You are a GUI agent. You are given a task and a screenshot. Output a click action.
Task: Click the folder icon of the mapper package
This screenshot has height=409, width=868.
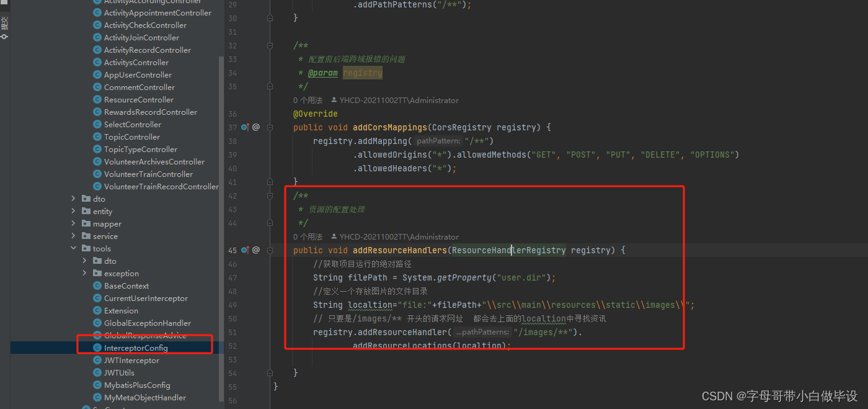coord(86,223)
